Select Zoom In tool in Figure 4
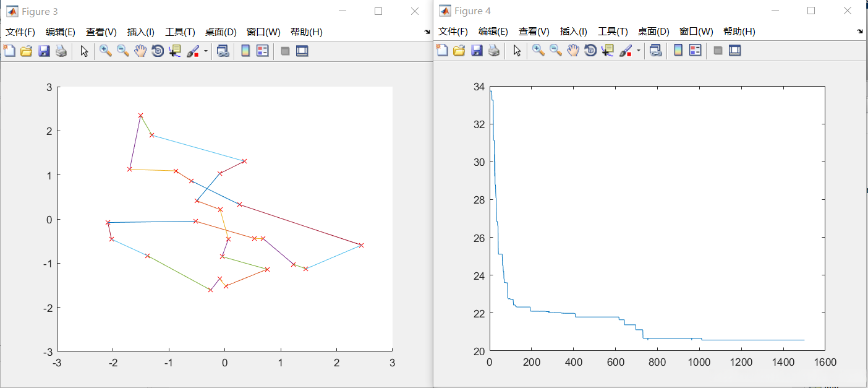The height and width of the screenshot is (388, 868). 538,51
